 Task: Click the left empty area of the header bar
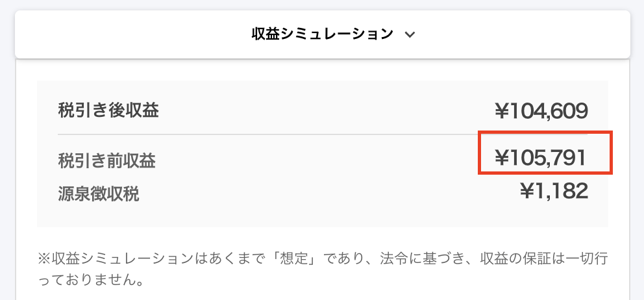[x=130, y=34]
